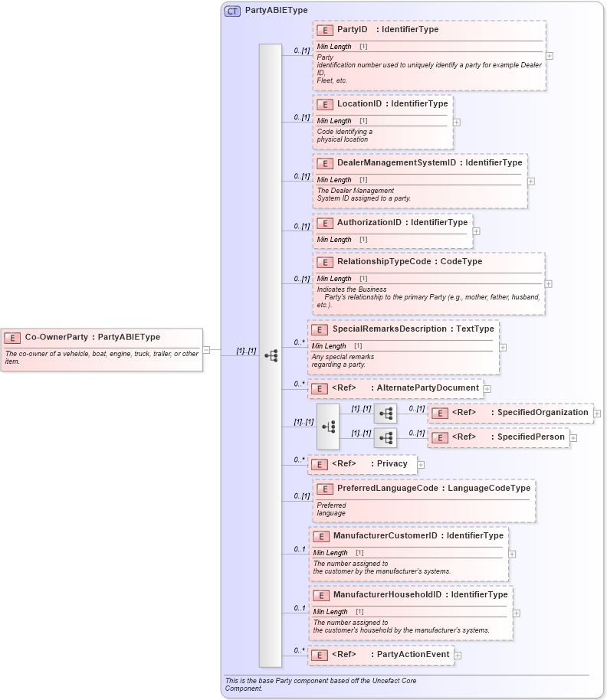Click the SpecifiedPerson reference name
The width and height of the screenshot is (607, 700).
(531, 437)
